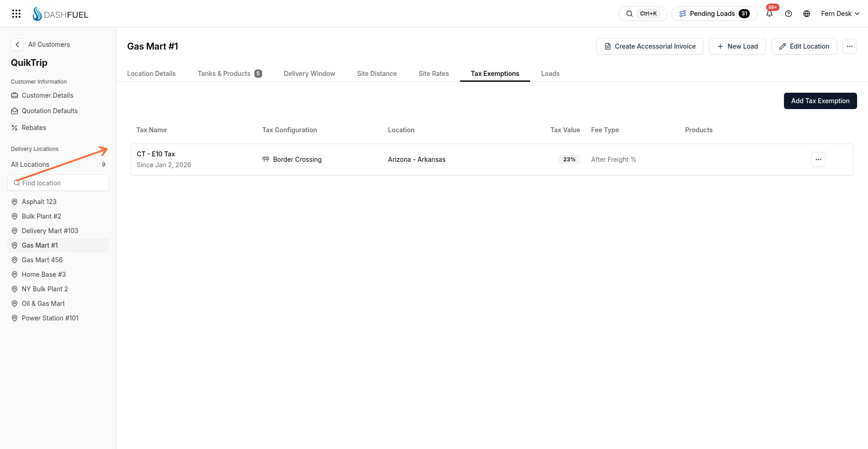Viewport: 868px width, 449px height.
Task: Switch to the Loads tab
Action: point(550,74)
